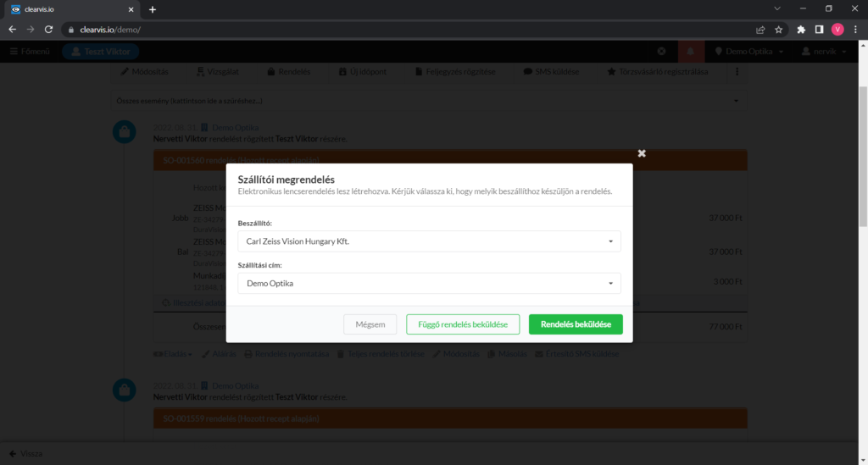Open the Eladás dropdown under the order
This screenshot has width=868, height=465.
[x=173, y=354]
